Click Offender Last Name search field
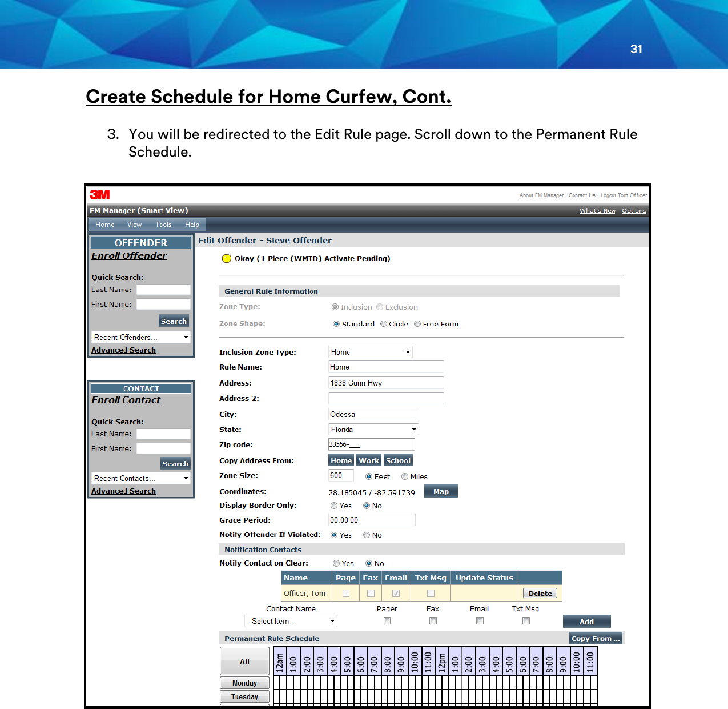Viewport: 728px width, 709px height. pyautogui.click(x=163, y=290)
